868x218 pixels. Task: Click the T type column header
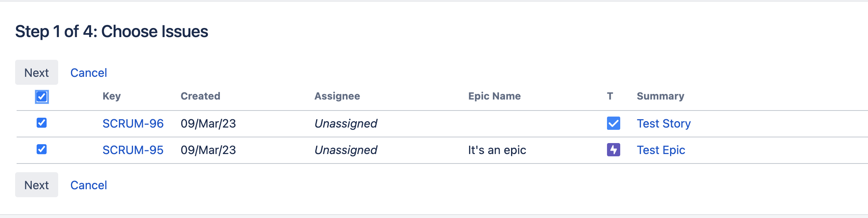(x=610, y=96)
